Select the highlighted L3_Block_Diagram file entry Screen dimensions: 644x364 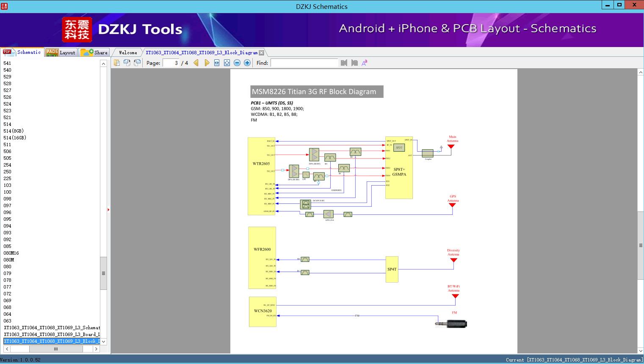52,341
